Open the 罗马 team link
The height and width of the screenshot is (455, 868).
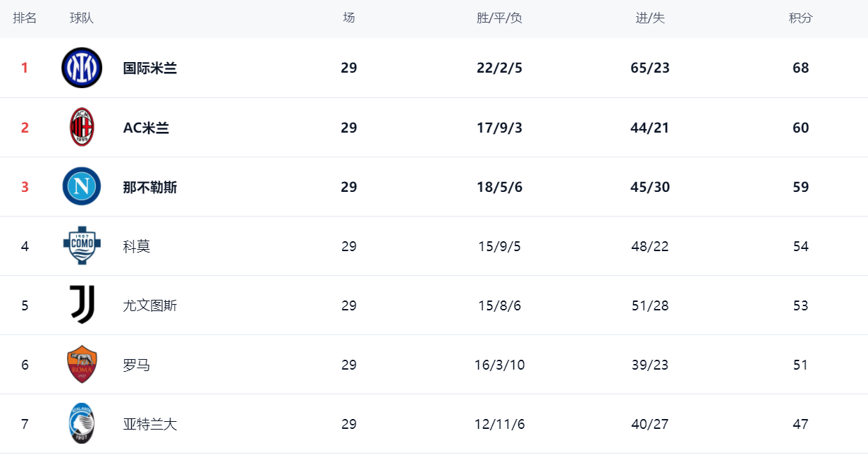pyautogui.click(x=136, y=365)
